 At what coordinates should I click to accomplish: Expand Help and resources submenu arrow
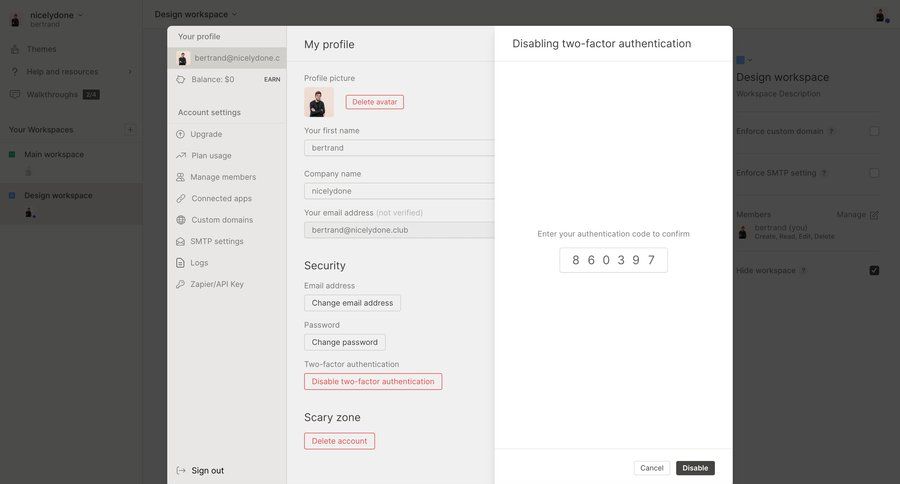130,72
